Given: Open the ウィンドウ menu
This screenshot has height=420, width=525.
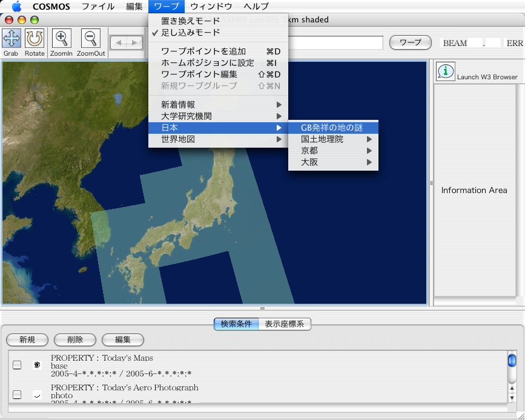Looking at the screenshot, I should tap(211, 7).
